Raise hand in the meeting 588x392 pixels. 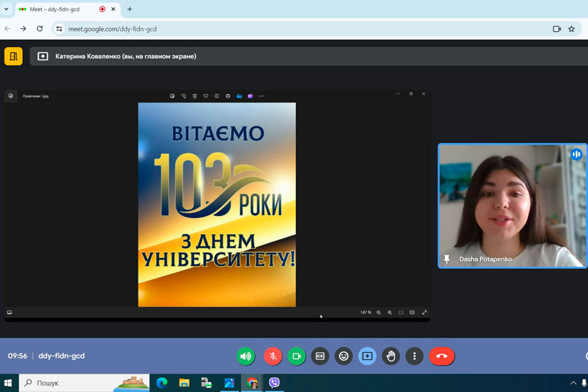(x=391, y=356)
